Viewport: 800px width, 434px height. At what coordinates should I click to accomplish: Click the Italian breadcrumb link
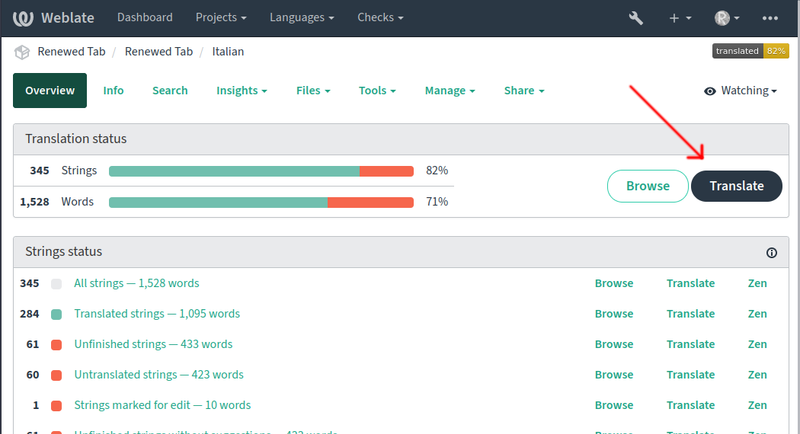tap(228, 52)
